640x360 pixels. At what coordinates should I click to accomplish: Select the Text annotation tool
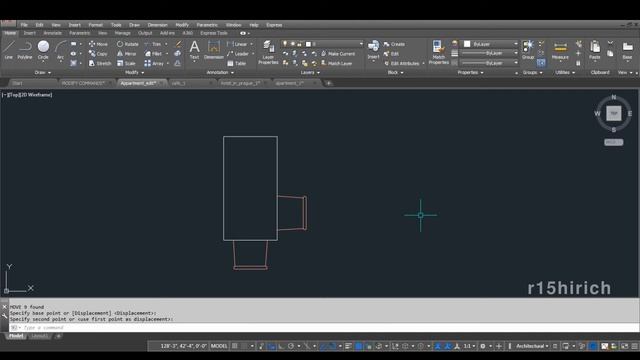[194, 50]
